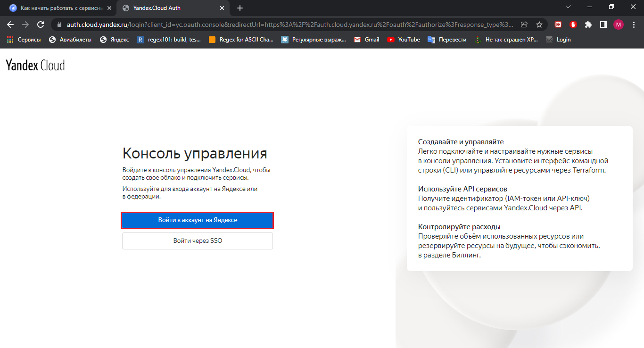
Task: Click the 'Контролируйте расходы' heading
Action: pos(459,226)
